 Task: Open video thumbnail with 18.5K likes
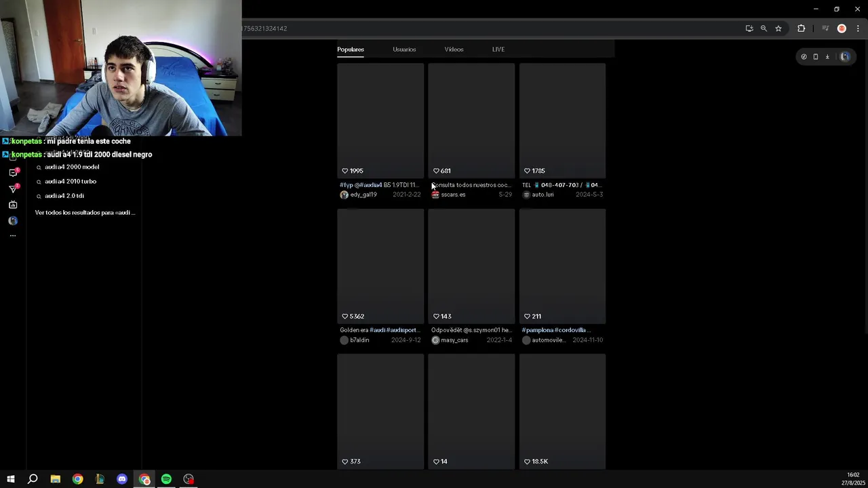562,411
